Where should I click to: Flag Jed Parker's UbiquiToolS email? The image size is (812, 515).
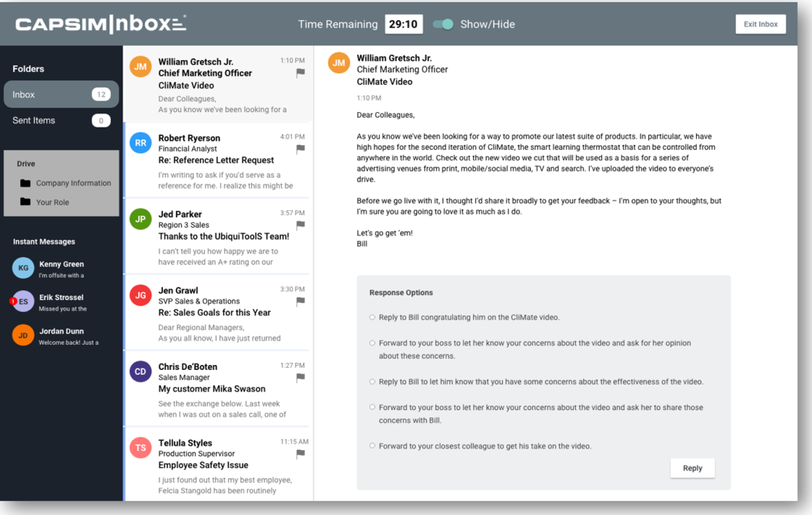(x=300, y=225)
